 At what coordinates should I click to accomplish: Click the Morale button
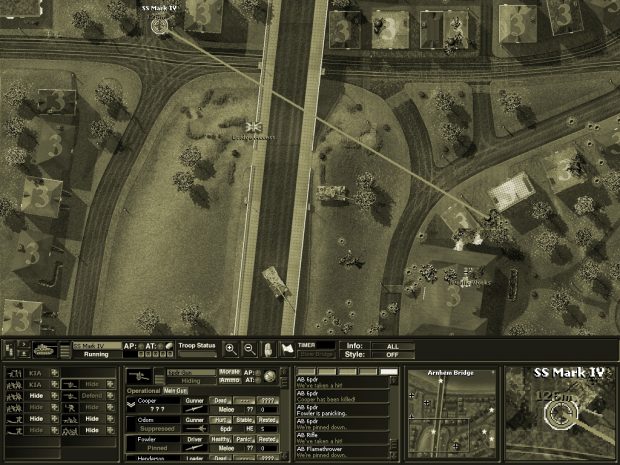[x=229, y=372]
